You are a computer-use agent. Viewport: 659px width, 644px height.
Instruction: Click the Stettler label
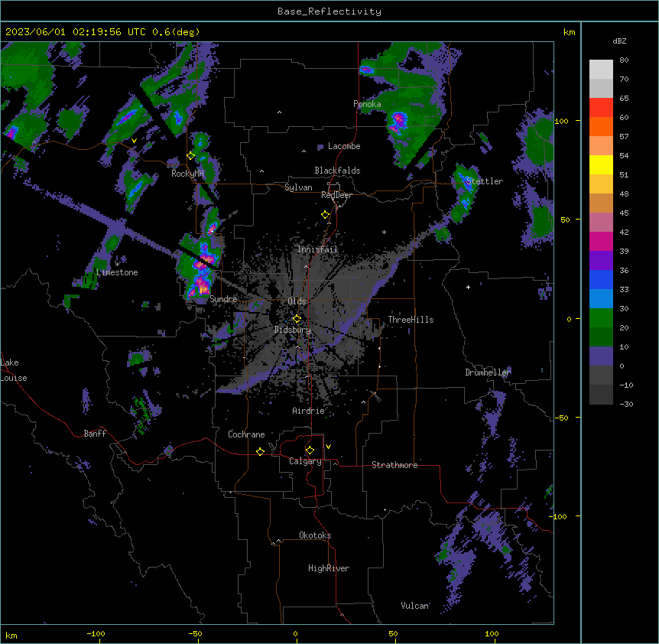pyautogui.click(x=485, y=181)
